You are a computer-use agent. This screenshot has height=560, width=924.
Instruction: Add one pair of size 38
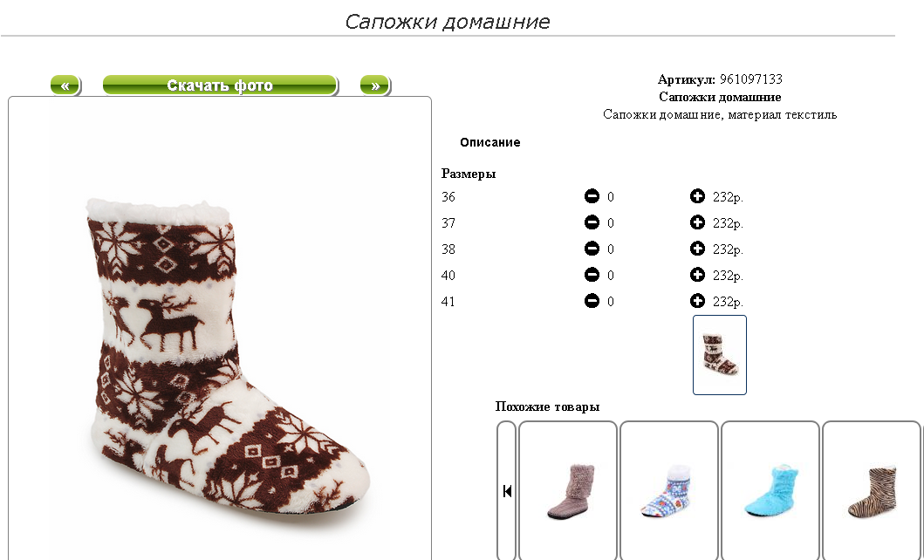pos(697,249)
